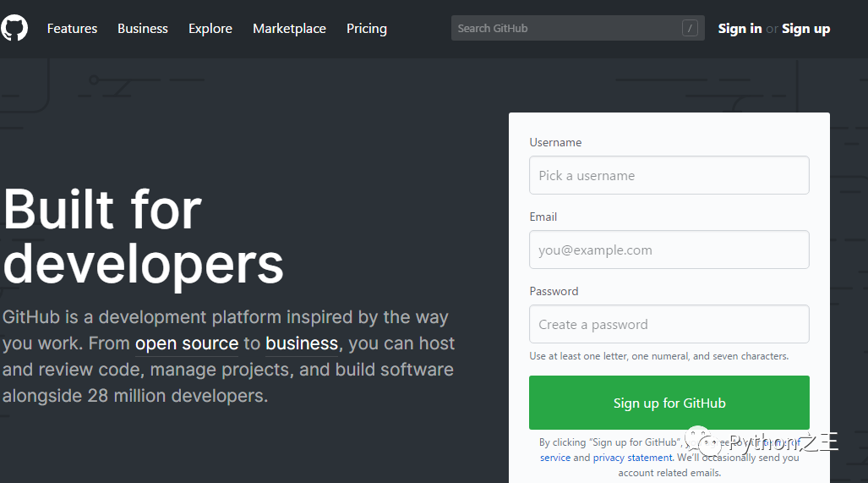Open the Features menu item
Image resolution: width=868 pixels, height=483 pixels.
point(72,28)
